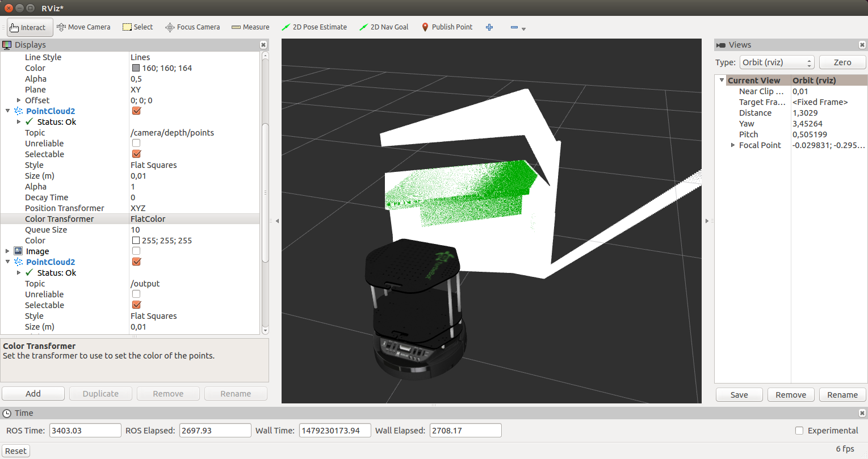Image resolution: width=868 pixels, height=459 pixels.
Task: Select the Topic value /camera/depth/points
Action: tap(173, 133)
